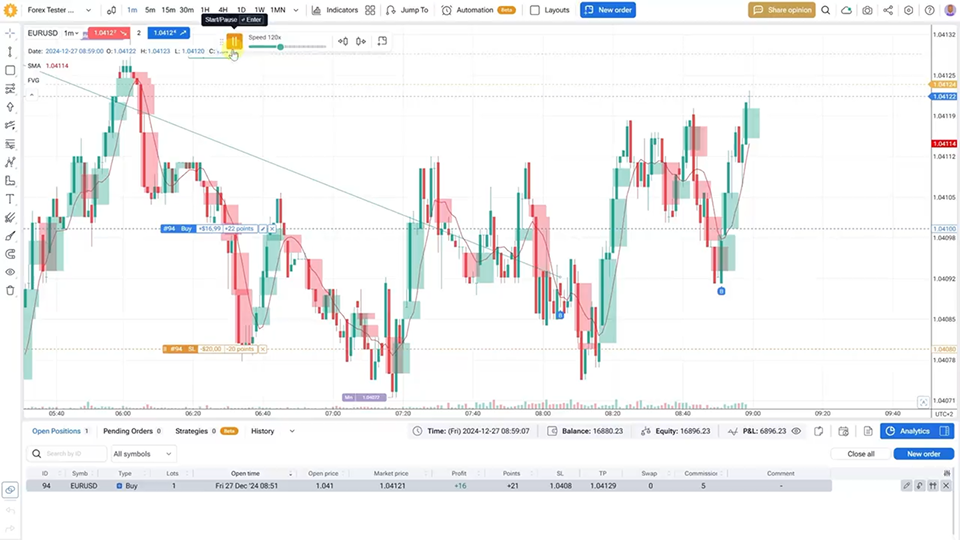Select the 1W timeframe
The height and width of the screenshot is (540, 960).
pos(260,10)
